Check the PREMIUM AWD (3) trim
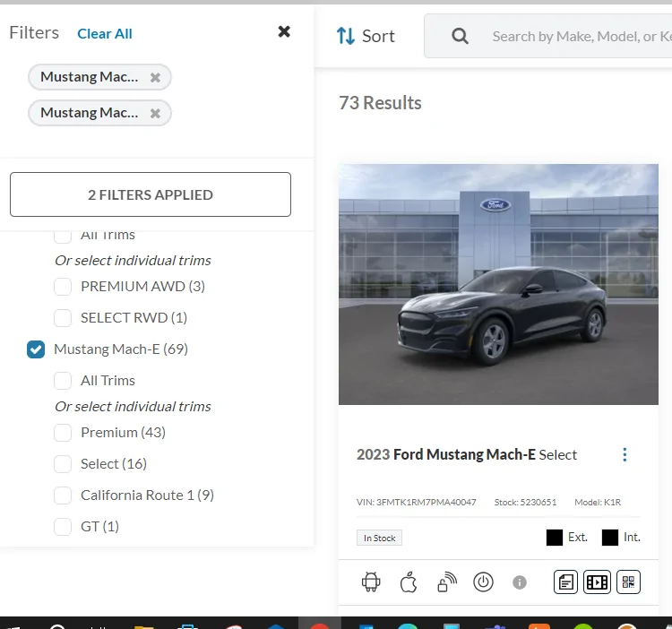The height and width of the screenshot is (629, 672). click(x=63, y=286)
